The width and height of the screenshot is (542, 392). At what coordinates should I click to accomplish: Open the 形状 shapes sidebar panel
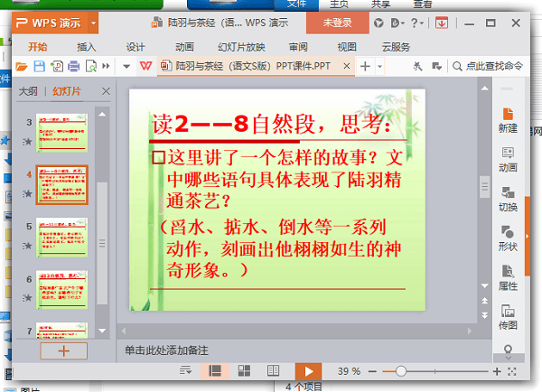point(508,238)
